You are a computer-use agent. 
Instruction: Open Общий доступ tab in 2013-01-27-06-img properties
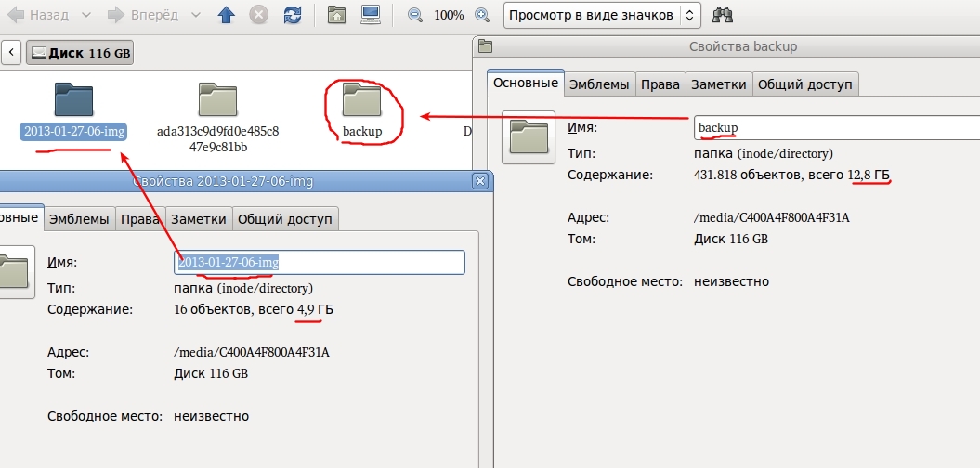tap(285, 219)
